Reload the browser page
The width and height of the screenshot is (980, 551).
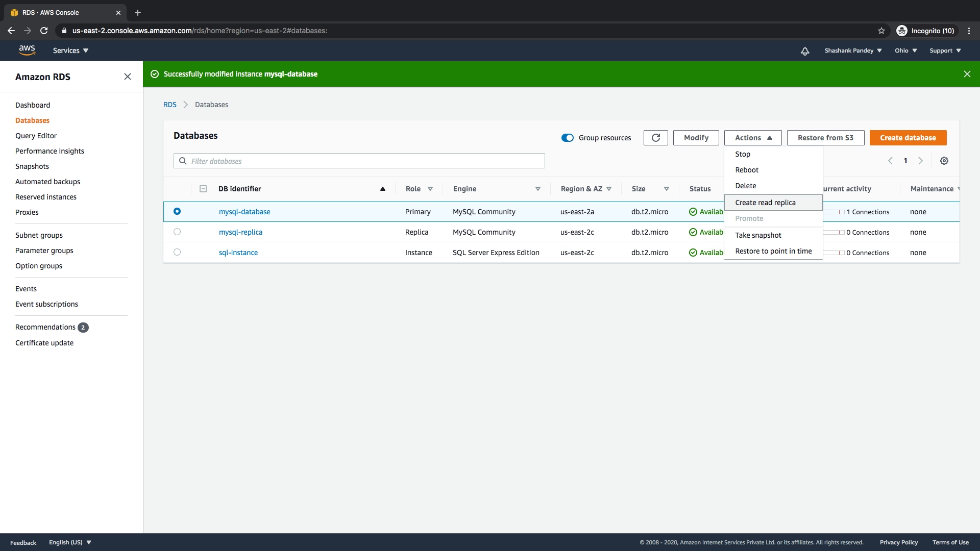44,31
